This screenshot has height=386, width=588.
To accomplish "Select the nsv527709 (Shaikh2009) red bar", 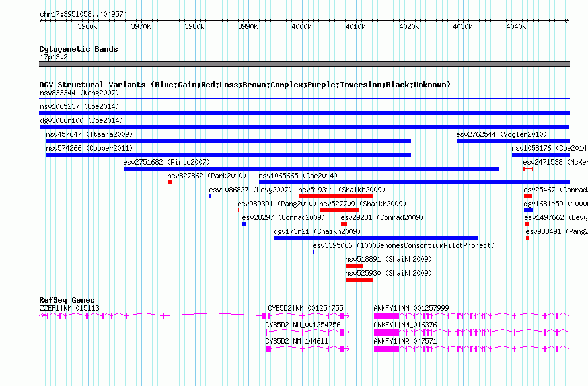I will coord(340,210).
